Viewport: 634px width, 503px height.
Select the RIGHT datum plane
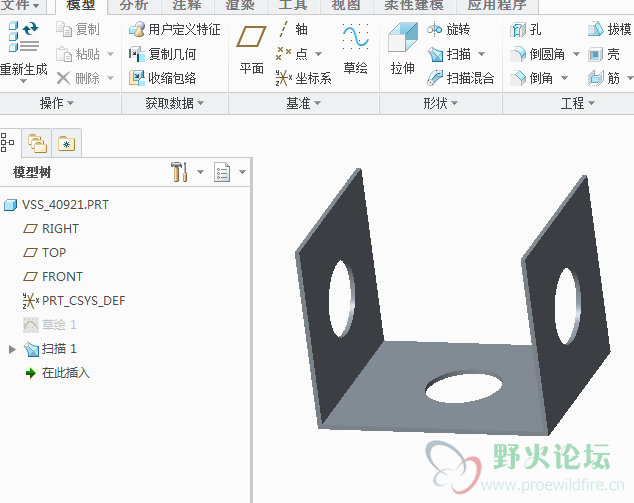[x=51, y=228]
